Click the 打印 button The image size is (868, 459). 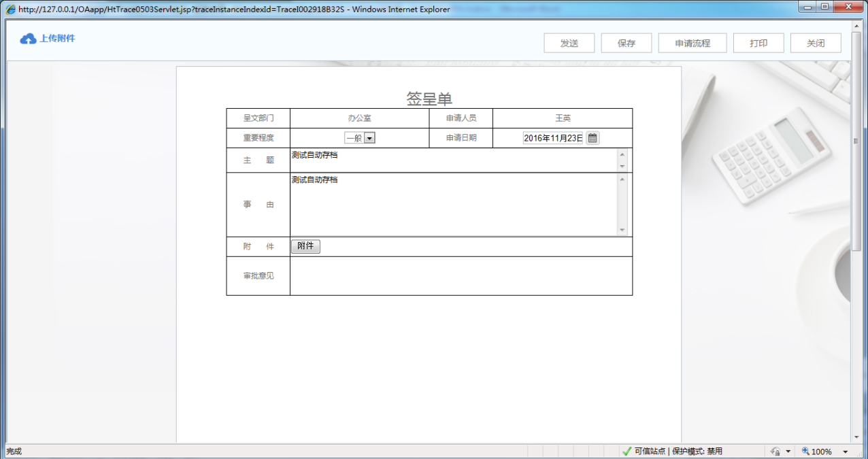pyautogui.click(x=758, y=42)
